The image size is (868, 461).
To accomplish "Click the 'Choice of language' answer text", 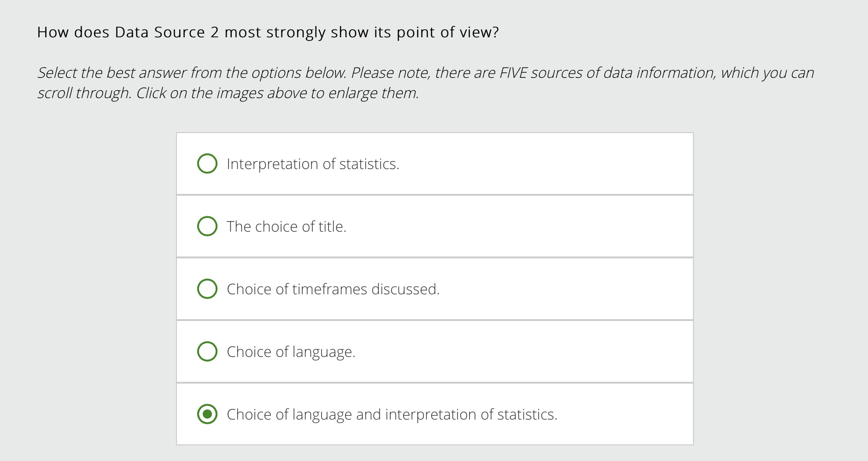I will click(291, 351).
